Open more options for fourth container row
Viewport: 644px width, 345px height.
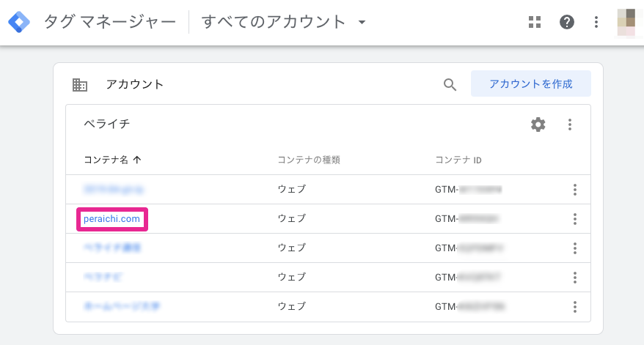coord(574,278)
